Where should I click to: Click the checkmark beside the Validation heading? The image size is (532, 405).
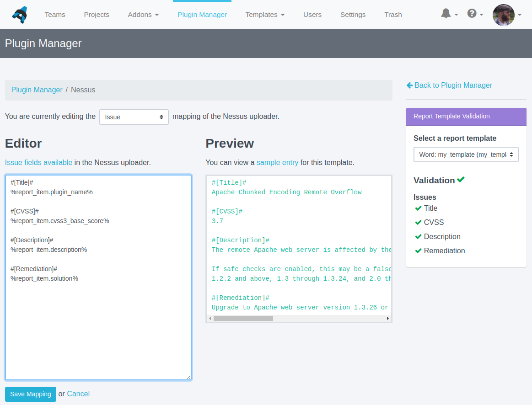[x=460, y=180]
